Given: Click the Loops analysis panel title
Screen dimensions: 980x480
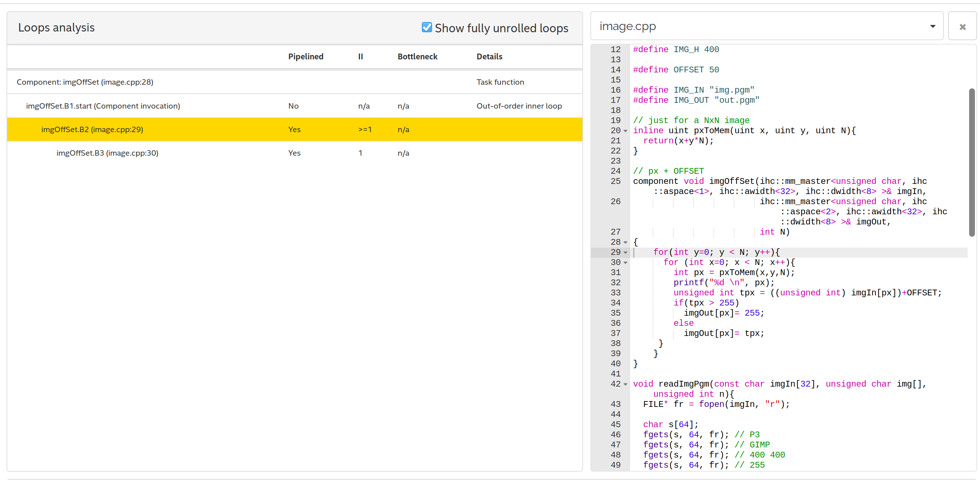Looking at the screenshot, I should [56, 28].
